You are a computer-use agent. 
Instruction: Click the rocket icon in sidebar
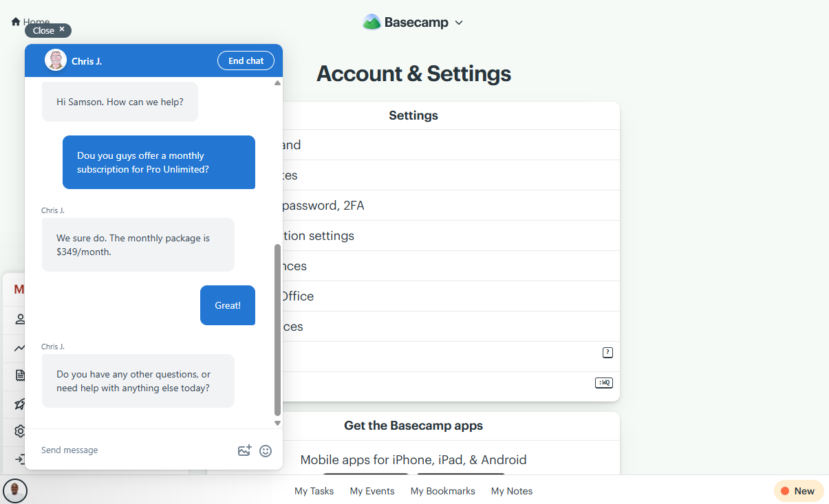tap(21, 404)
